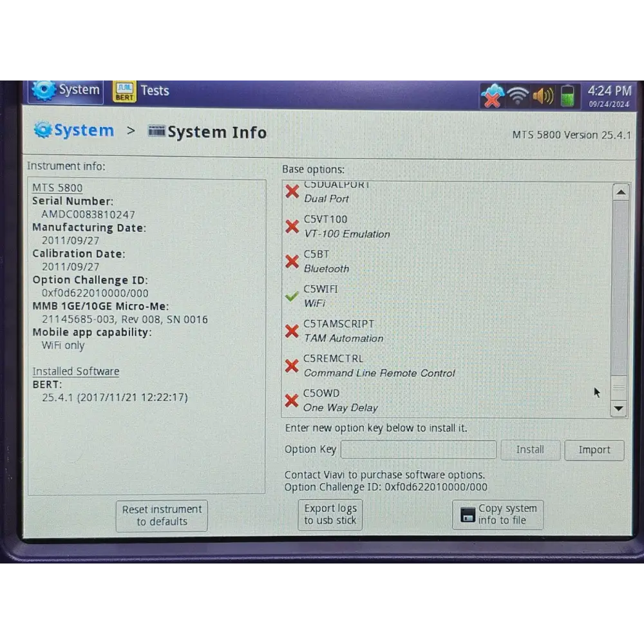Viewport: 644px width, 644px height.
Task: Select the TAM Automation option text
Action: click(343, 339)
